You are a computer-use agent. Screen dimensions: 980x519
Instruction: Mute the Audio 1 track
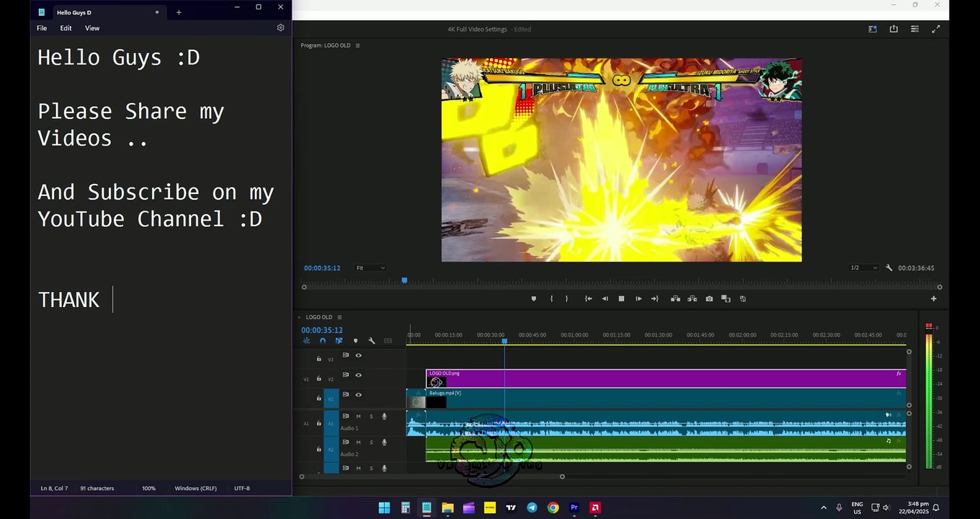[358, 416]
